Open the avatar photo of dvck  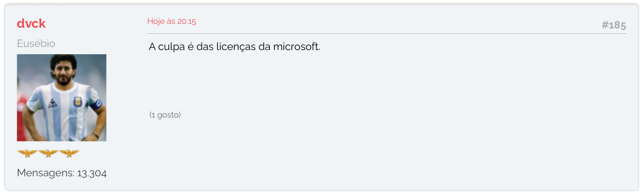[61, 98]
